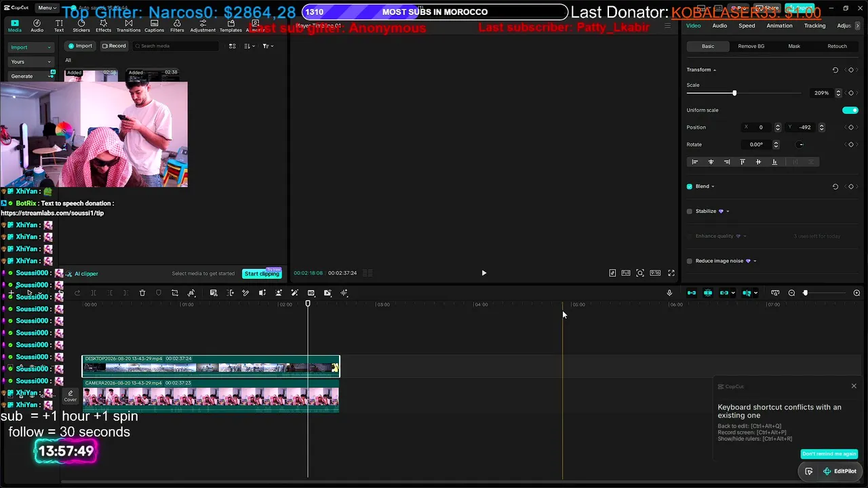
Task: Open the EditPilot assistant
Action: pyautogui.click(x=840, y=472)
